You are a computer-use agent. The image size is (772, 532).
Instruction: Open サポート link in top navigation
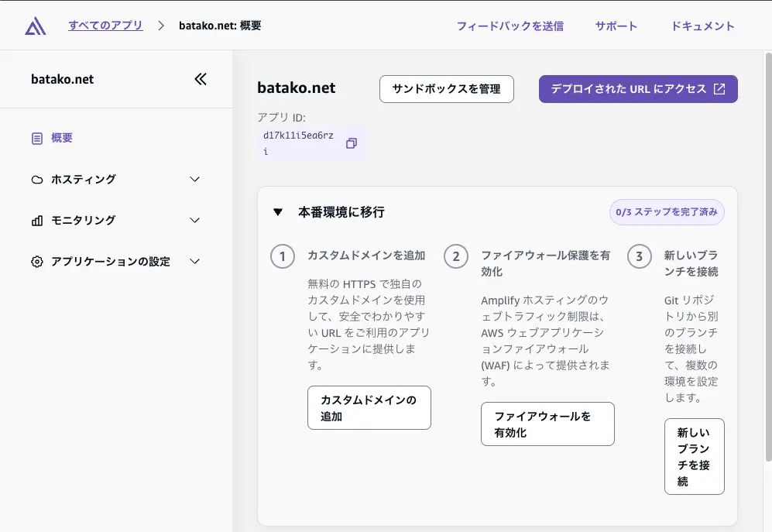[616, 26]
